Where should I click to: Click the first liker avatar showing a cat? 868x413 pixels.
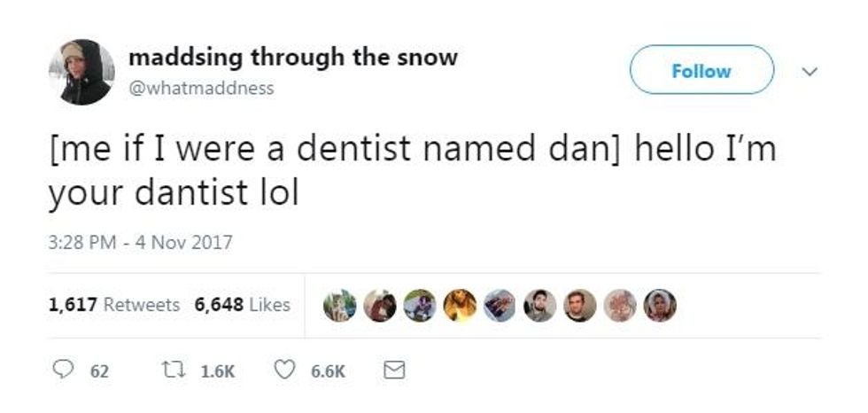click(x=340, y=305)
